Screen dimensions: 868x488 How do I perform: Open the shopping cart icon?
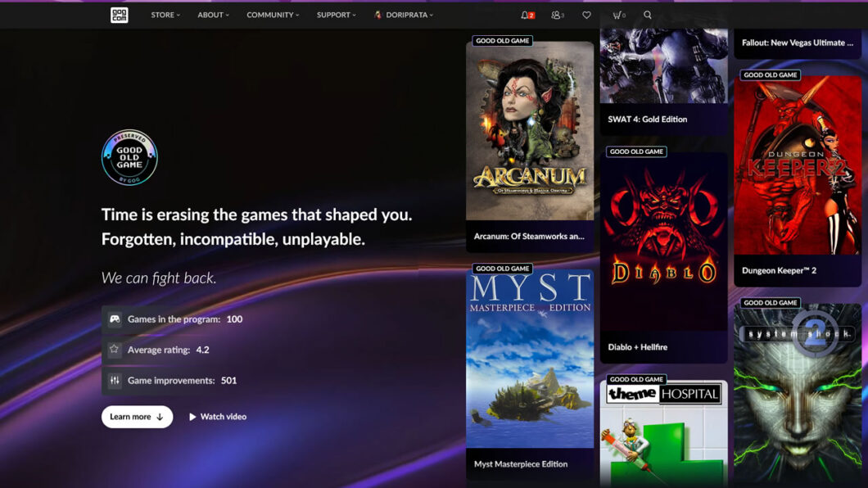[x=618, y=15]
